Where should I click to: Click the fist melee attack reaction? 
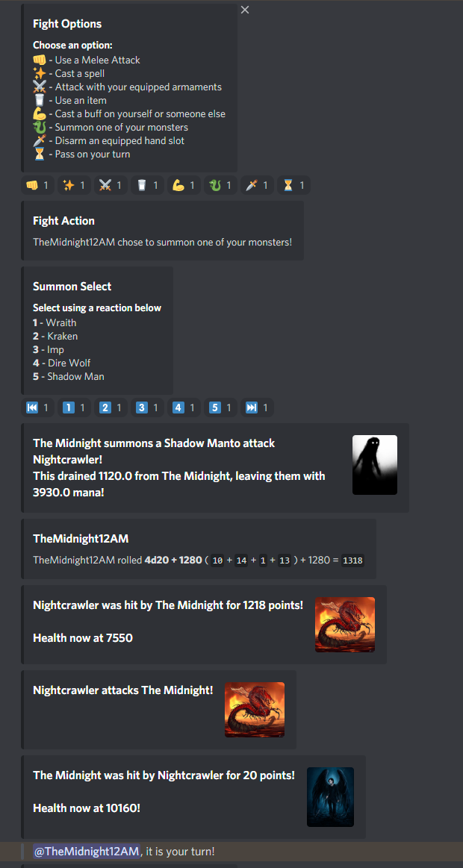37,185
